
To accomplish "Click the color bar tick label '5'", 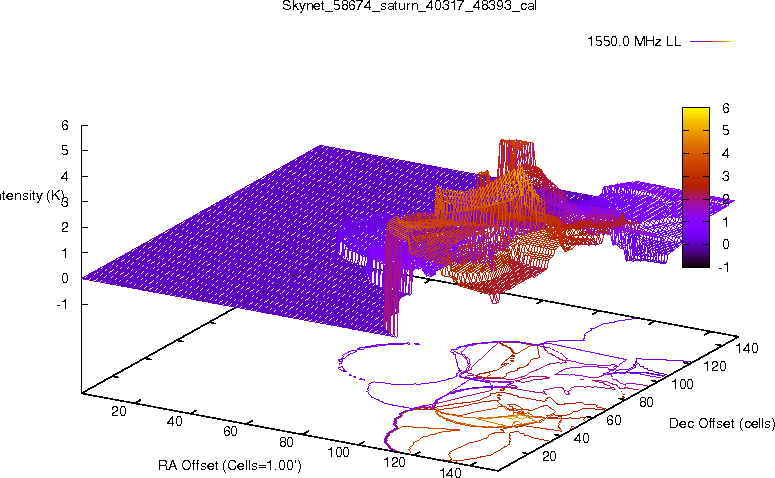I will click(725, 131).
